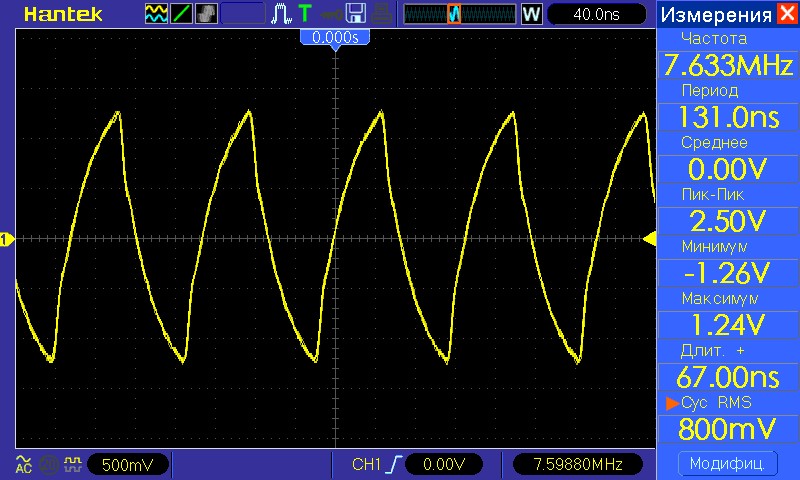
Task: Click the grayed-out printer icon
Action: [x=382, y=14]
